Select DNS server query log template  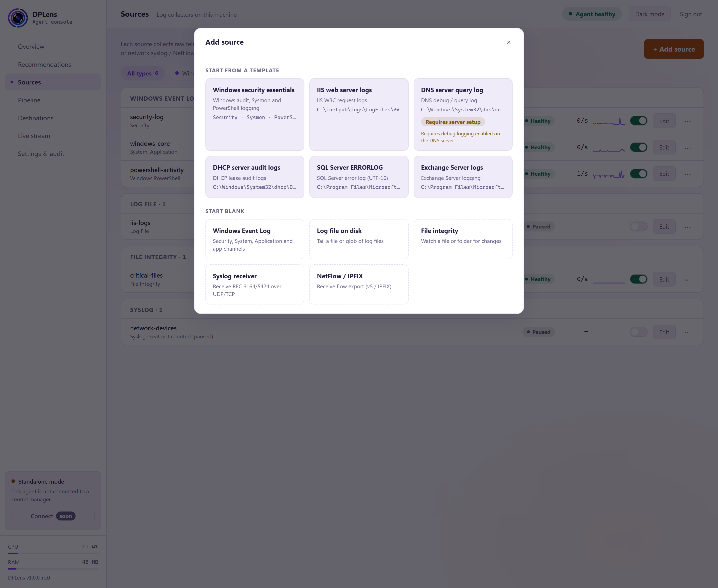click(463, 114)
